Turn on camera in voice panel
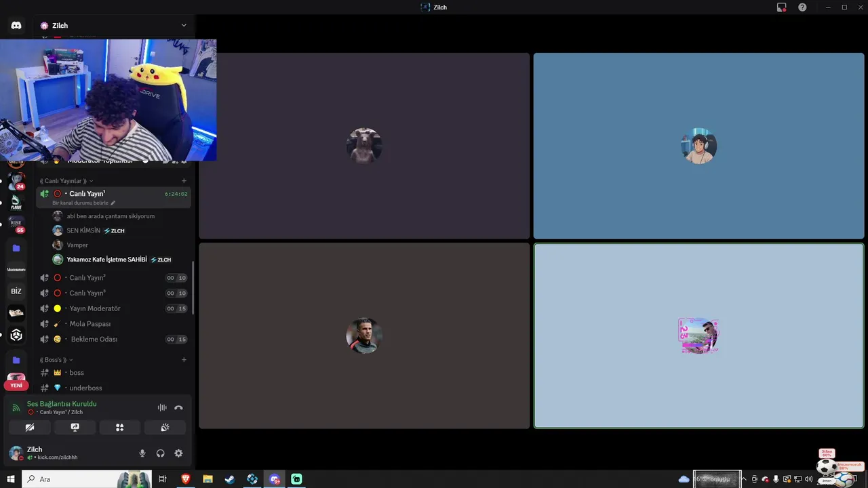The height and width of the screenshot is (488, 868). click(29, 427)
